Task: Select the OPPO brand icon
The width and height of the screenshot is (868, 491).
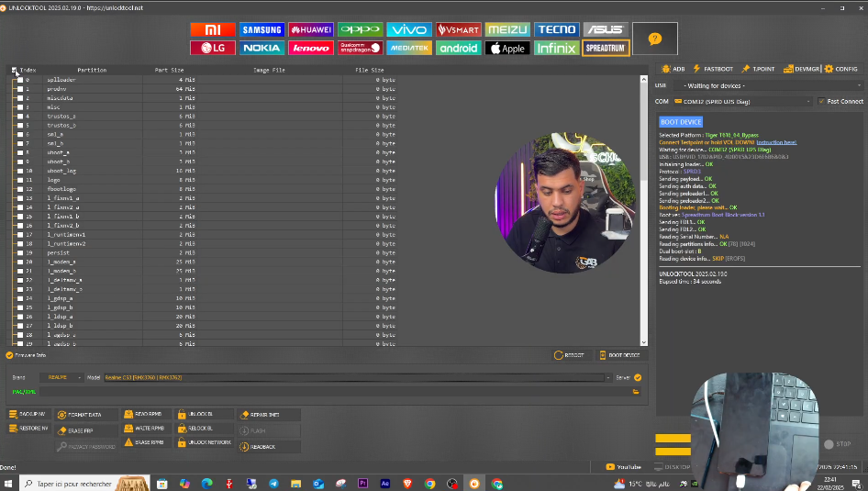Action: pyautogui.click(x=361, y=29)
